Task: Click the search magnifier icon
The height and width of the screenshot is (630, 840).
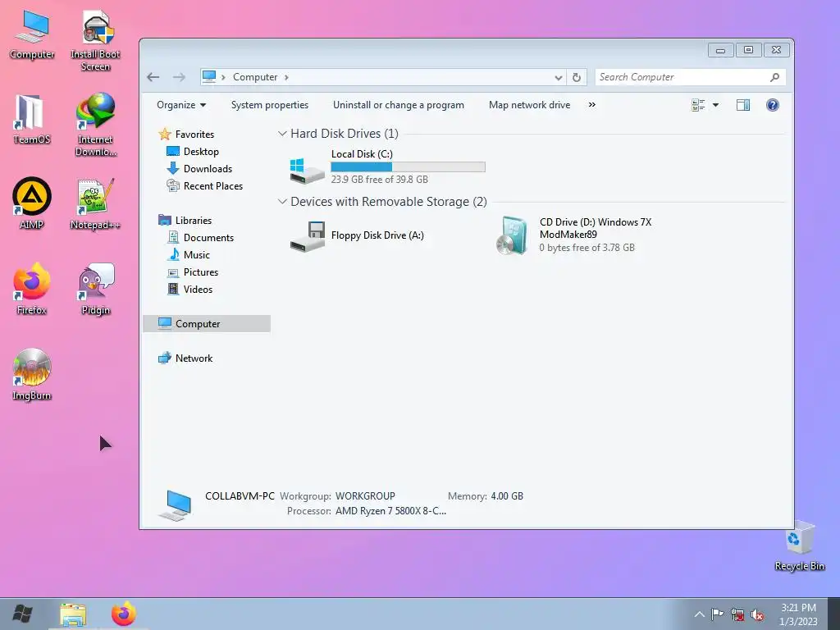Action: point(774,77)
